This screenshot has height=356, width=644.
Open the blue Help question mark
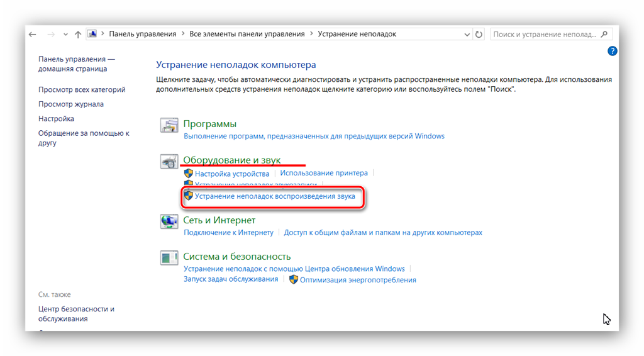(x=612, y=51)
